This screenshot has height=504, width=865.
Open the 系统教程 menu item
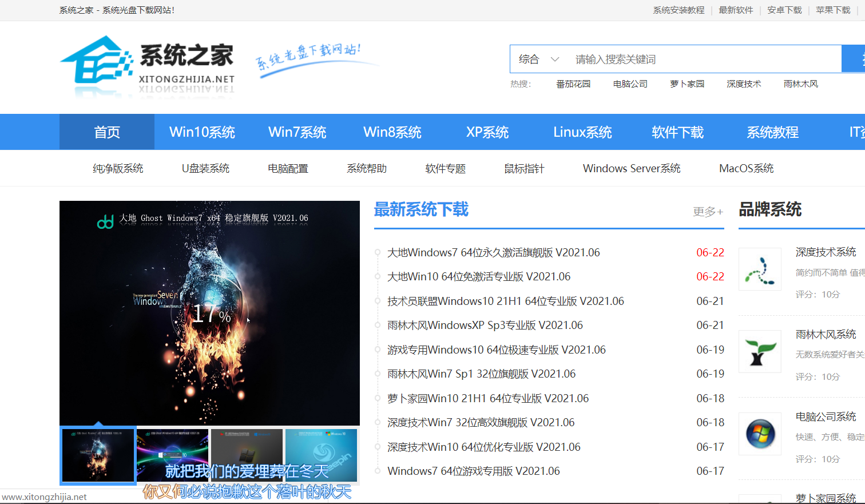(772, 132)
